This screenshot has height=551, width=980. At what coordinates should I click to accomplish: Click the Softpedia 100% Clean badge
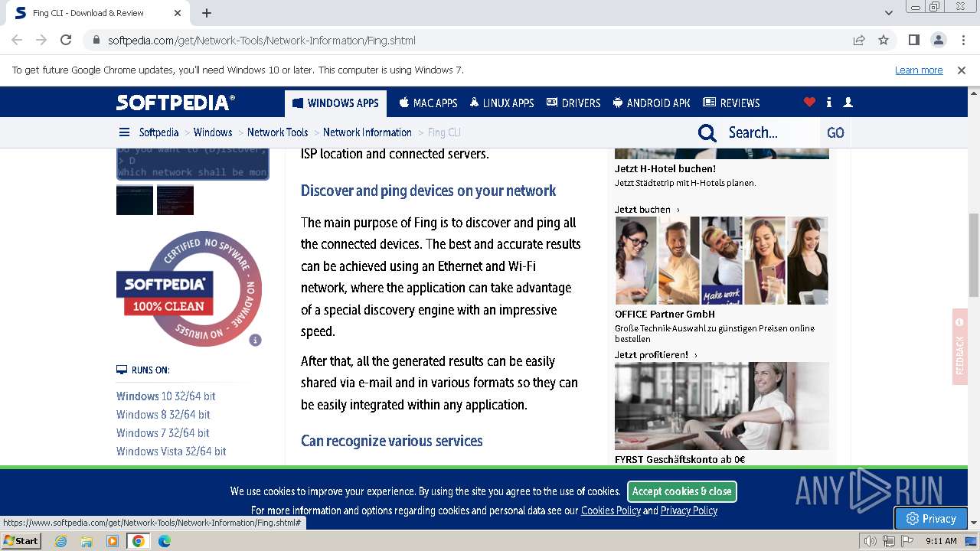point(188,289)
